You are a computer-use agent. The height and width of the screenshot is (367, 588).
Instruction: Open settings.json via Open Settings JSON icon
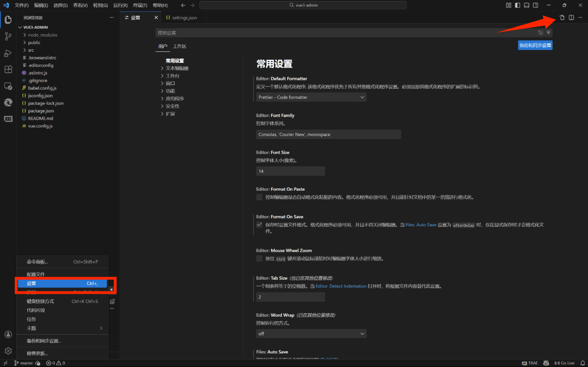[562, 17]
